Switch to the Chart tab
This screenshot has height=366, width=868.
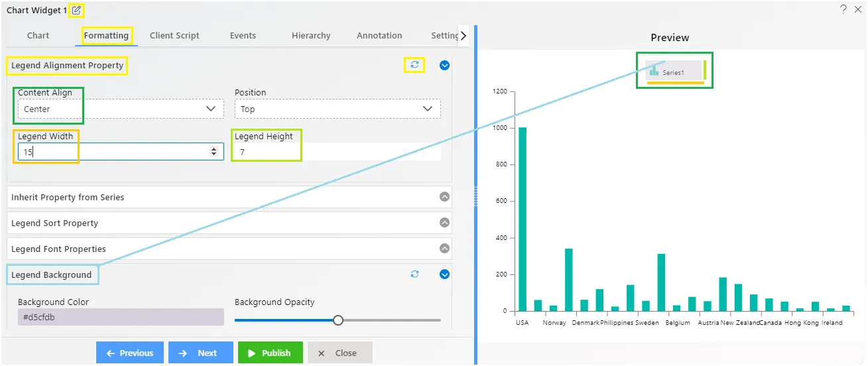38,36
